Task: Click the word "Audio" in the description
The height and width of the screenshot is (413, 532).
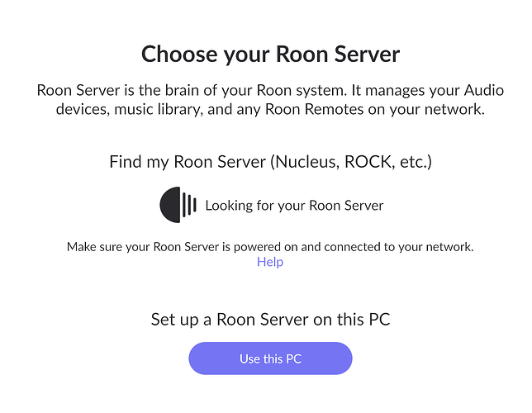Action: [x=481, y=90]
